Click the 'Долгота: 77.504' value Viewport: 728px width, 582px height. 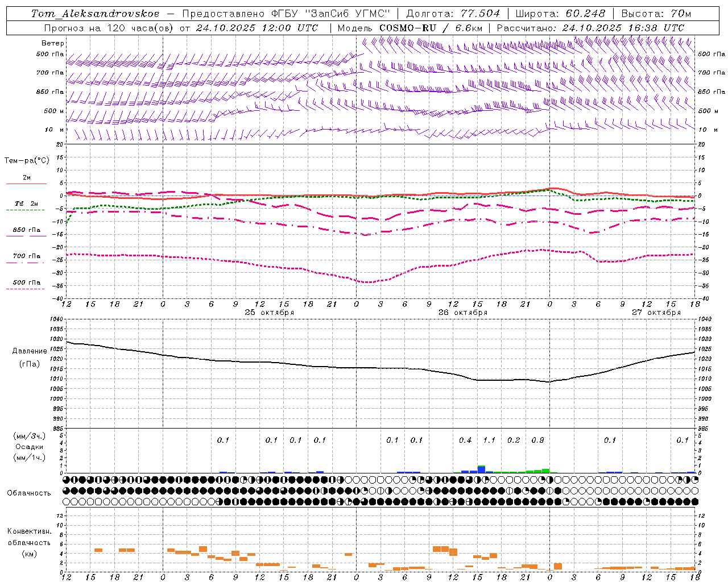point(453,14)
